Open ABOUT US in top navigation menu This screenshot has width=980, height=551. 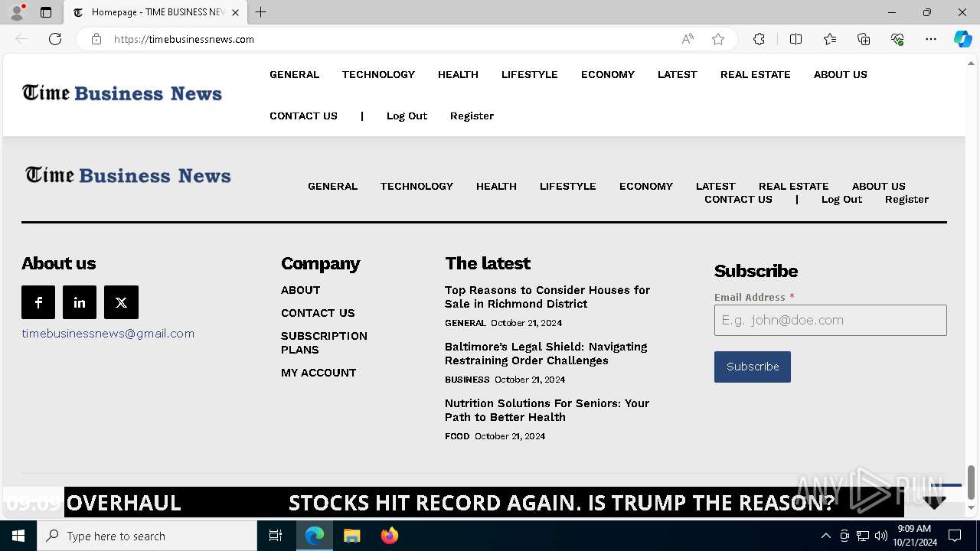(841, 74)
